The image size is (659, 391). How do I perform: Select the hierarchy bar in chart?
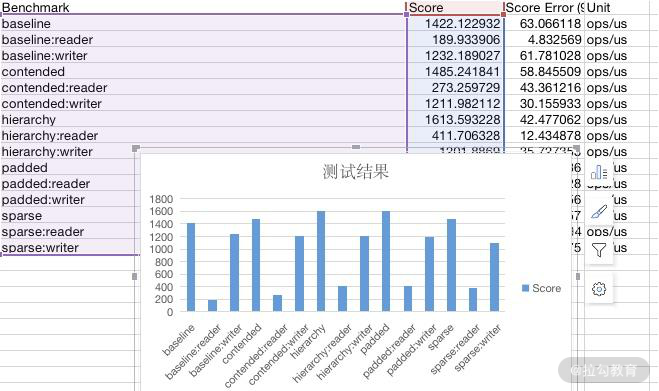coord(321,261)
